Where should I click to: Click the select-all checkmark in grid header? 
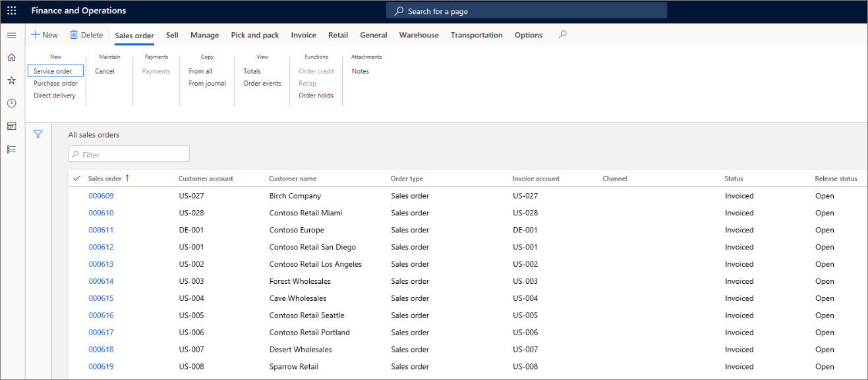pos(77,178)
